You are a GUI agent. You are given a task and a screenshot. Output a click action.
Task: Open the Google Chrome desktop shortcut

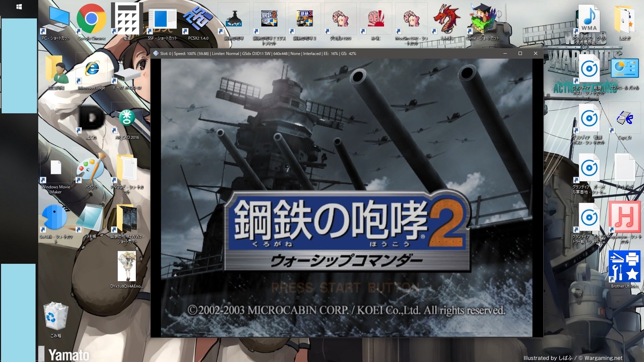tap(92, 19)
